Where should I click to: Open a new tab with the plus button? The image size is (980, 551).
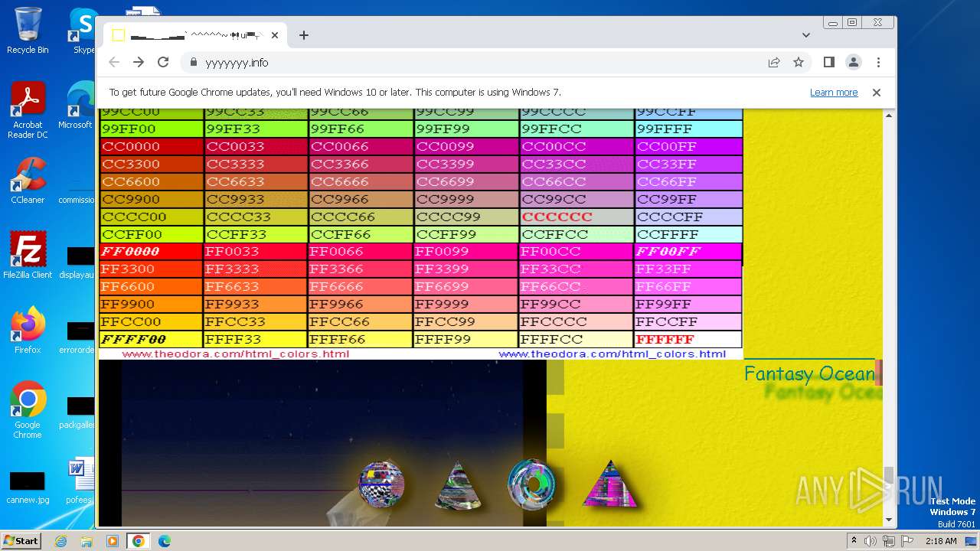point(304,35)
